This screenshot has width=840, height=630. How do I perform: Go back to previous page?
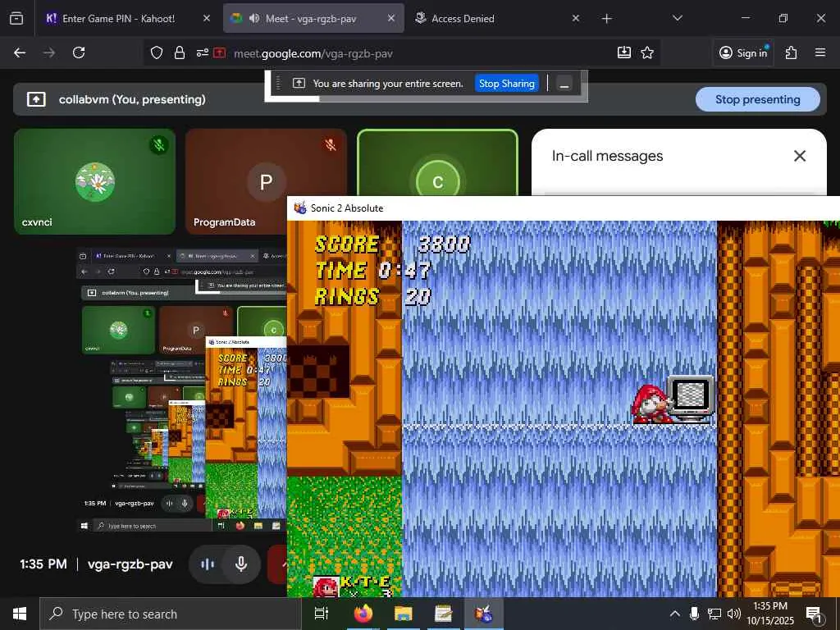(20, 52)
